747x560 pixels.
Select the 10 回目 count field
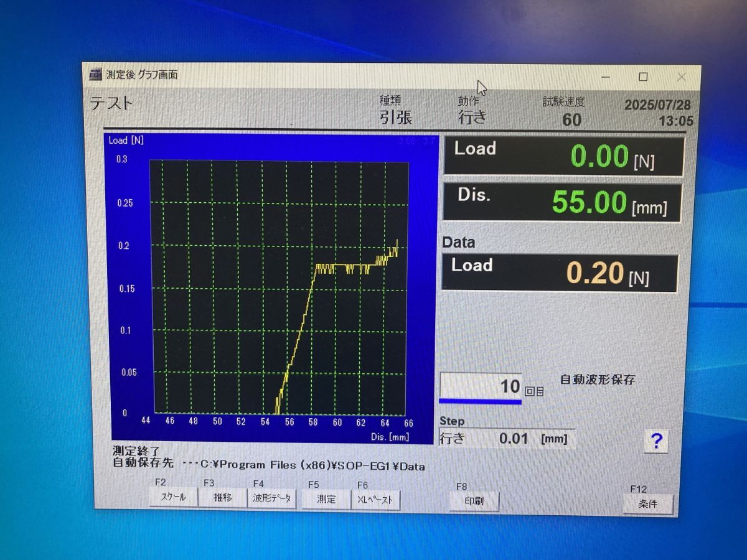coord(481,386)
